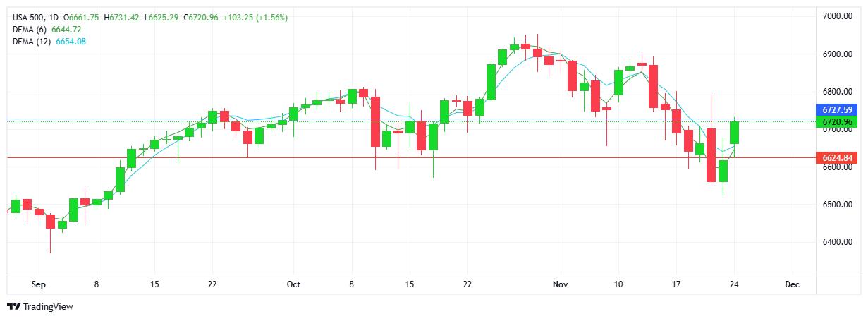This screenshot has width=868, height=319.
Task: Click the blue 6727.59 price label
Action: click(x=836, y=110)
